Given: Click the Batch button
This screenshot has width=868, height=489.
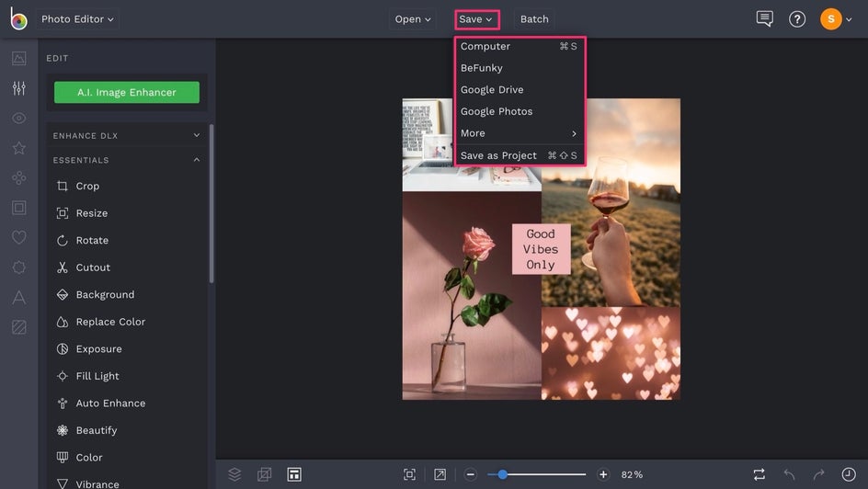Looking at the screenshot, I should (534, 18).
